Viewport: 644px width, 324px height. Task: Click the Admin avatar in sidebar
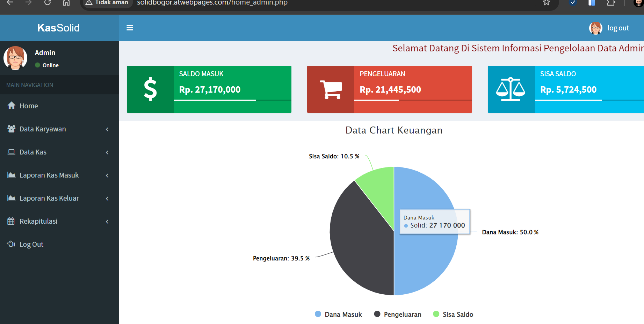pos(15,58)
